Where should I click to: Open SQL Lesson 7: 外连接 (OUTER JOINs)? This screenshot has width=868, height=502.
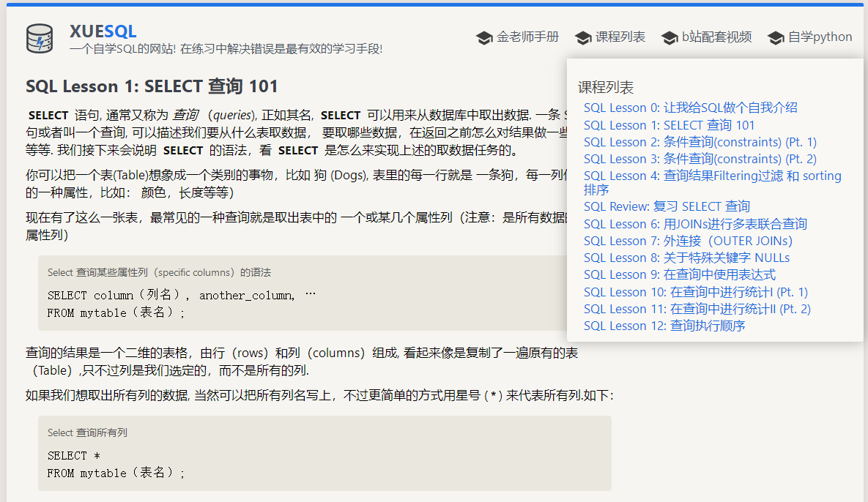click(x=688, y=241)
